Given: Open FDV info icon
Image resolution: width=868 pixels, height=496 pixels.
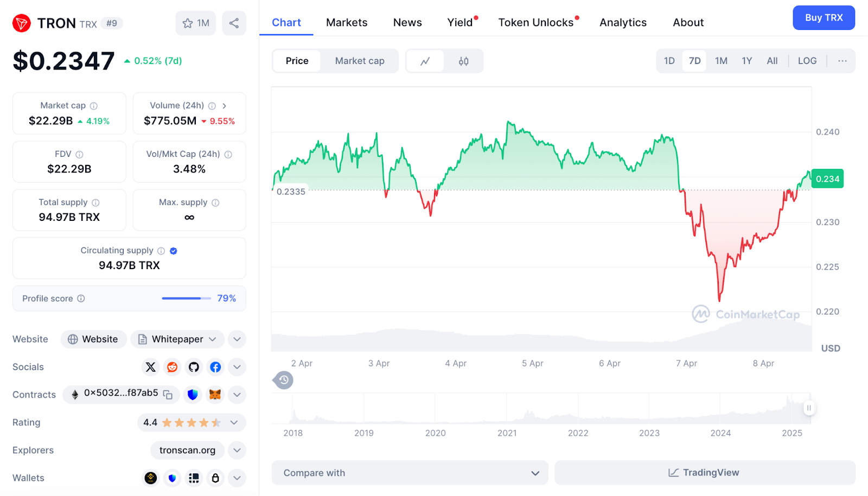Looking at the screenshot, I should click(80, 155).
